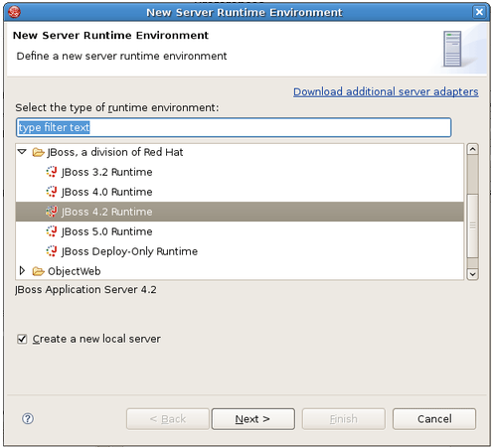Select JBoss 4.0 Runtime text
Image resolution: width=493 pixels, height=448 pixels.
(x=106, y=192)
